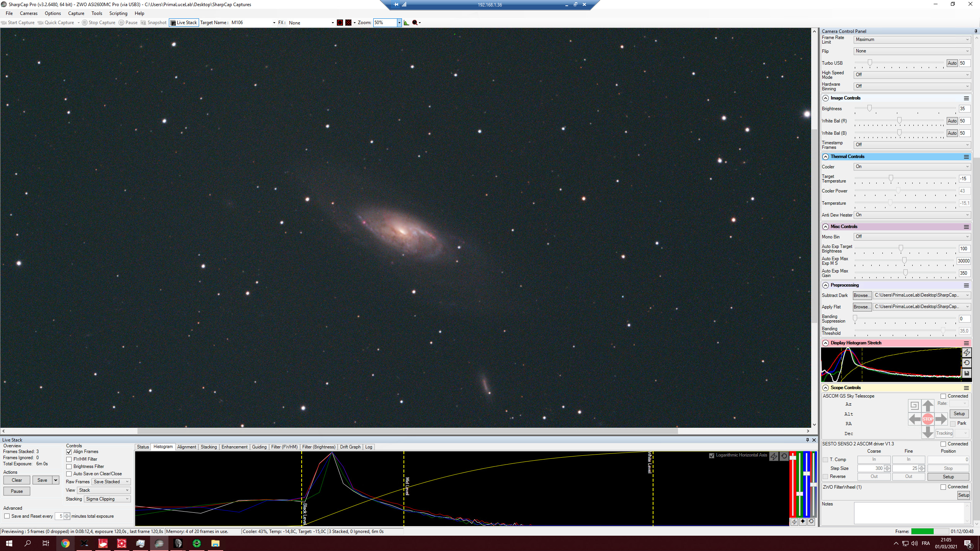Open File Explorer from the taskbar

216,543
